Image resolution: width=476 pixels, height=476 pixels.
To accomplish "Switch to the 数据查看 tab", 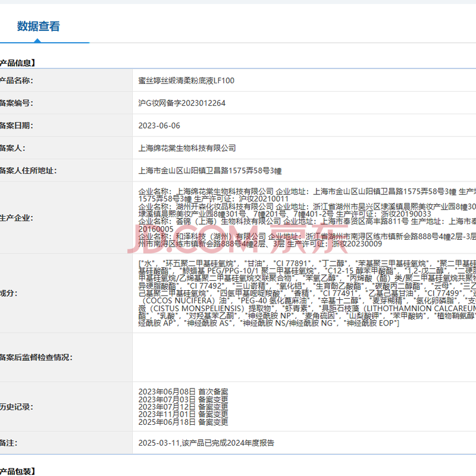I will 38,26.
